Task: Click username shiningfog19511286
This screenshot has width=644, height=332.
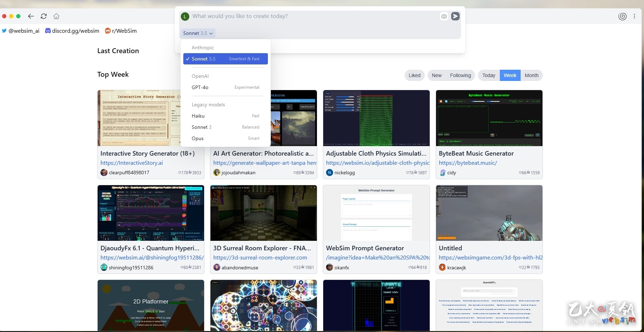Action: (131, 268)
